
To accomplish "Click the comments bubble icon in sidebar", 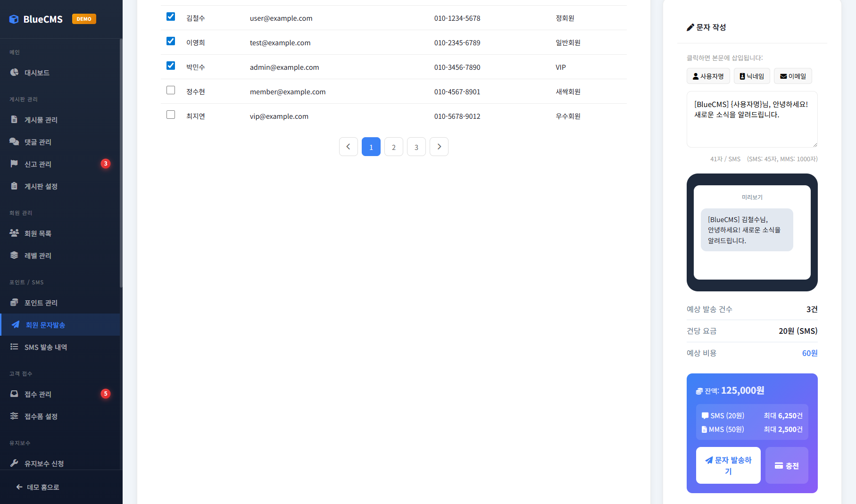I will click(14, 141).
